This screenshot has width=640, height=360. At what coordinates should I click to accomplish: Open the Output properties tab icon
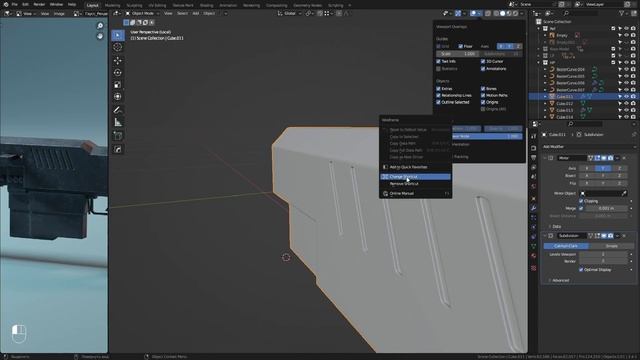[533, 158]
